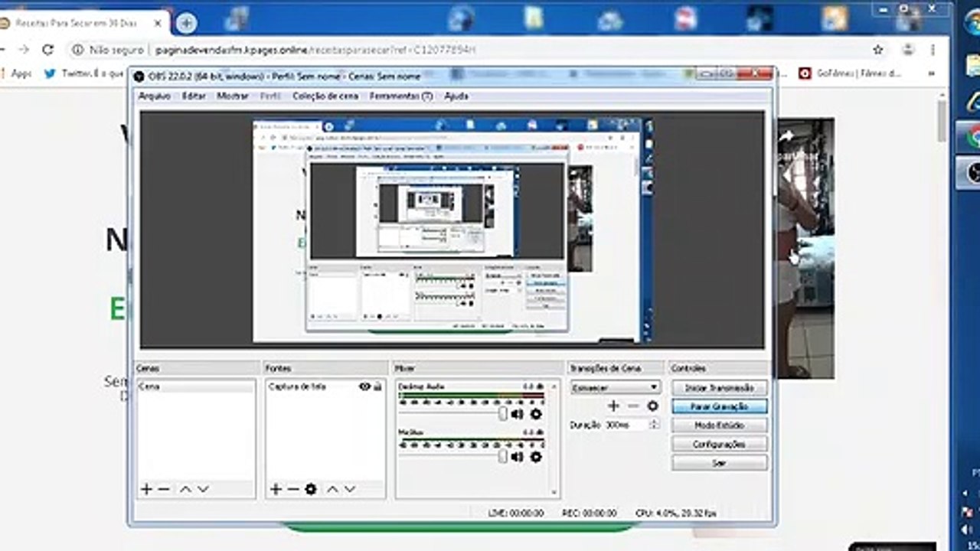This screenshot has height=551, width=980.
Task: Open Configurações from the Controles panel
Action: 719,445
